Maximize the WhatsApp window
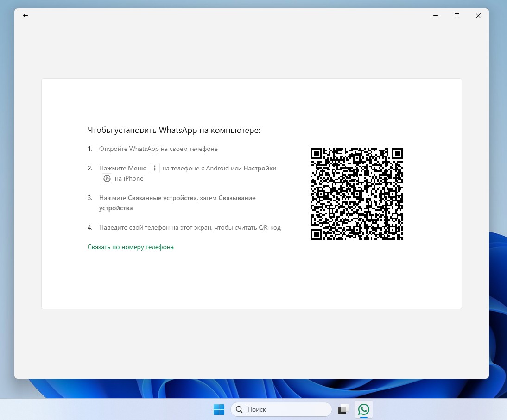This screenshot has width=507, height=420. point(457,15)
